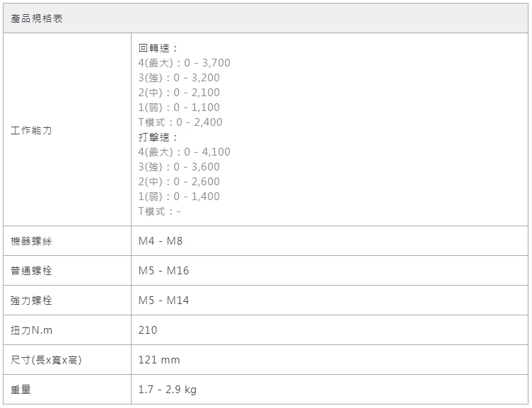Select the 4(最大) 0 - 4,100 impact line
532x408 pixels.
coord(184,152)
